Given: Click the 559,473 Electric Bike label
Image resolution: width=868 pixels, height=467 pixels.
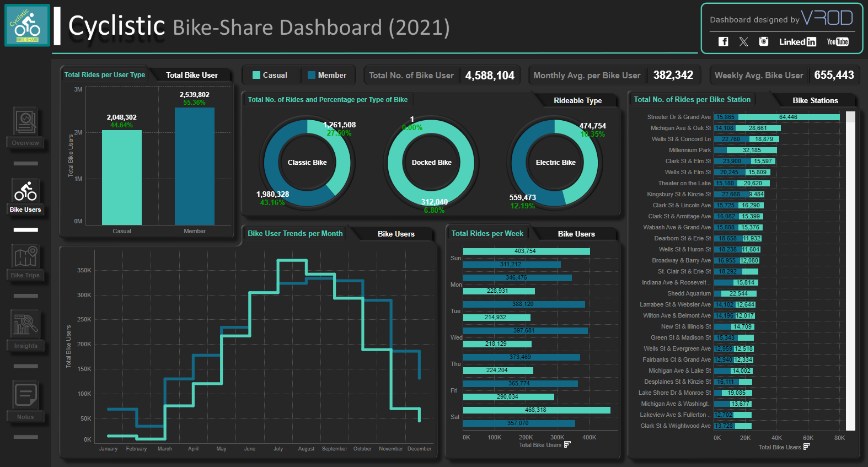Looking at the screenshot, I should tap(522, 197).
